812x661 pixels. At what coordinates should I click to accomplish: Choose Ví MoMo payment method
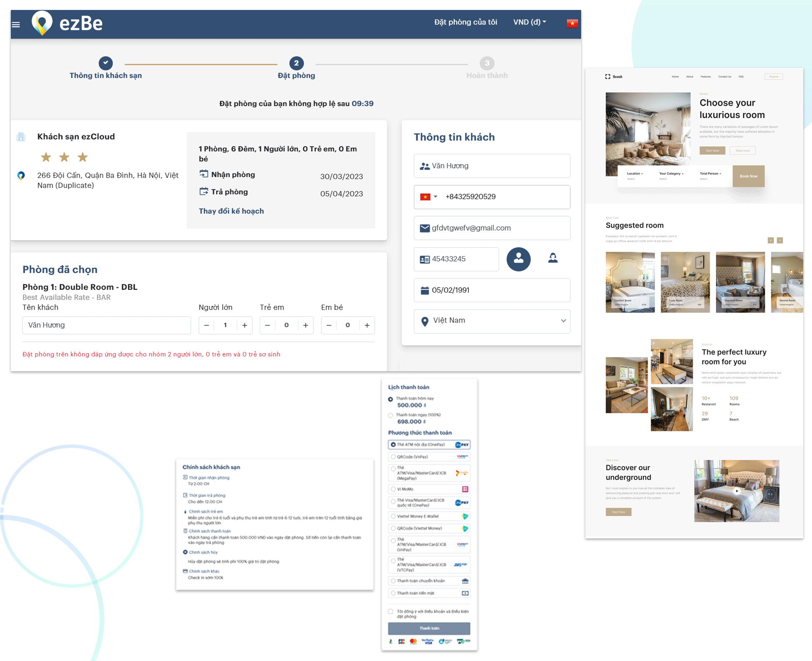coord(429,489)
